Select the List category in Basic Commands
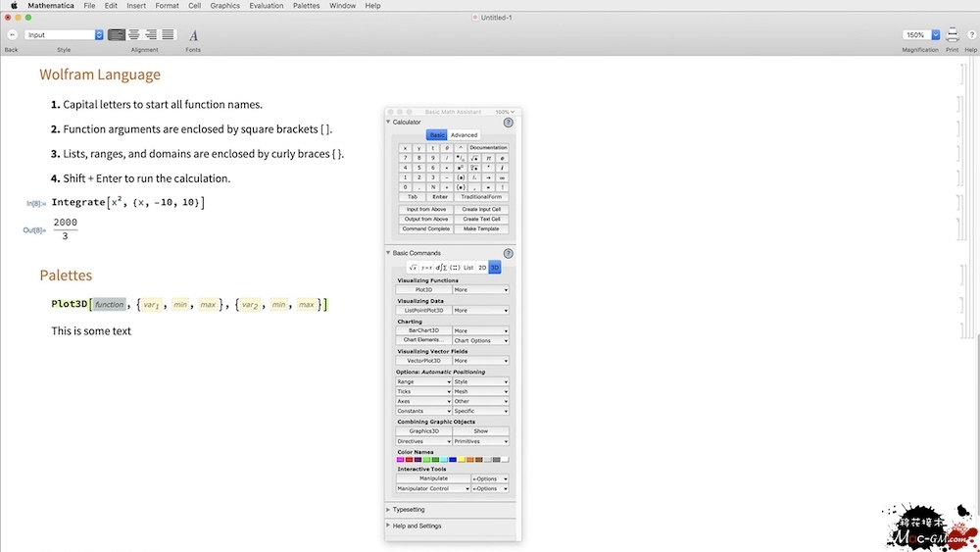Viewport: 980px width, 552px height. (468, 267)
